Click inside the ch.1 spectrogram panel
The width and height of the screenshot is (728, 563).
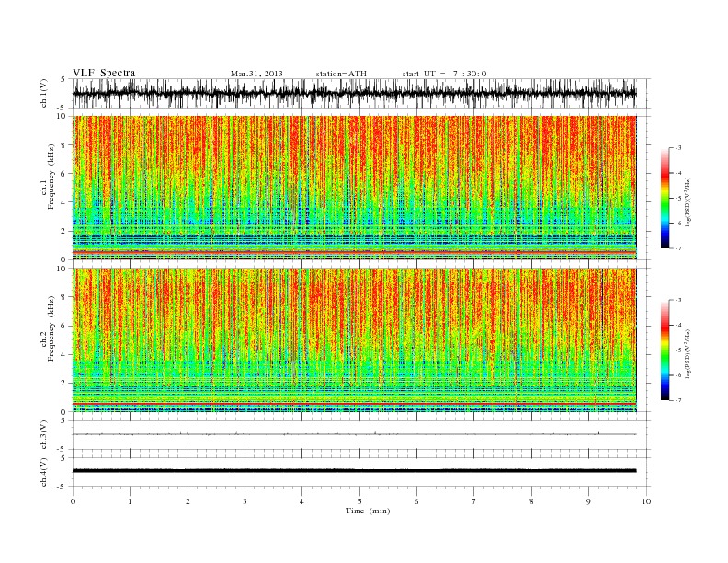(355, 188)
